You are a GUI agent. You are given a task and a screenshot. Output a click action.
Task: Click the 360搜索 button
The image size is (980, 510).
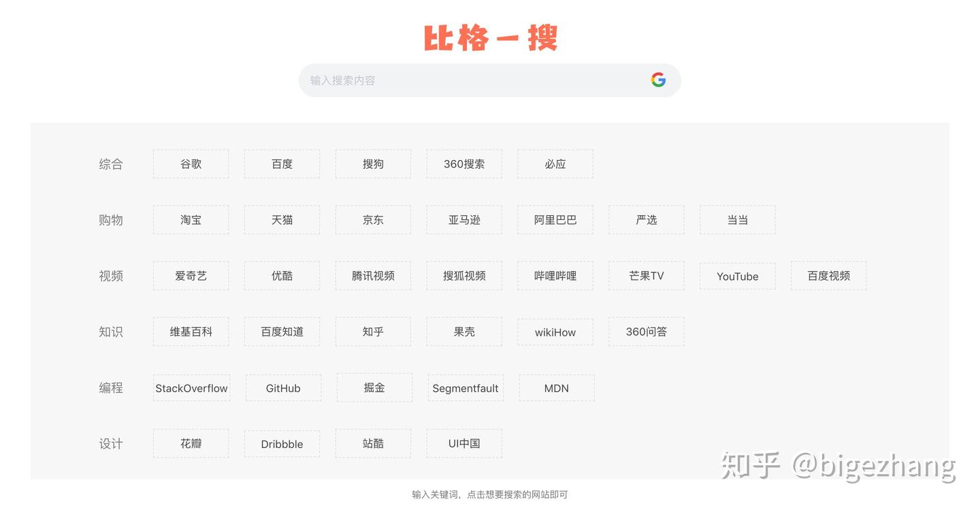click(x=464, y=164)
